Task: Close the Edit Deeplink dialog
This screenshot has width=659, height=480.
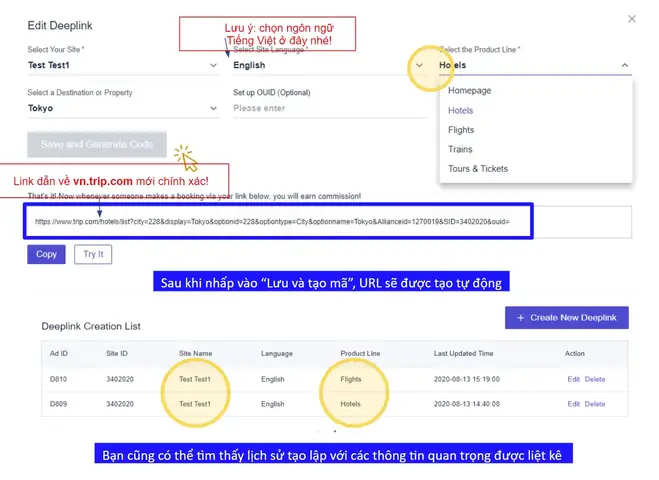Action: pos(631,19)
